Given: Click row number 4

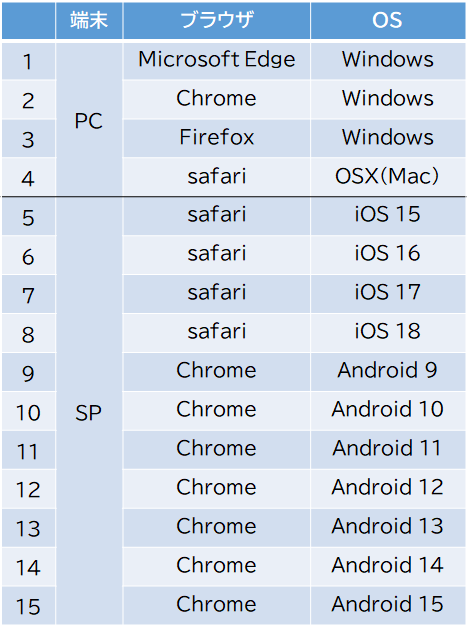Looking at the screenshot, I should click(x=28, y=178).
